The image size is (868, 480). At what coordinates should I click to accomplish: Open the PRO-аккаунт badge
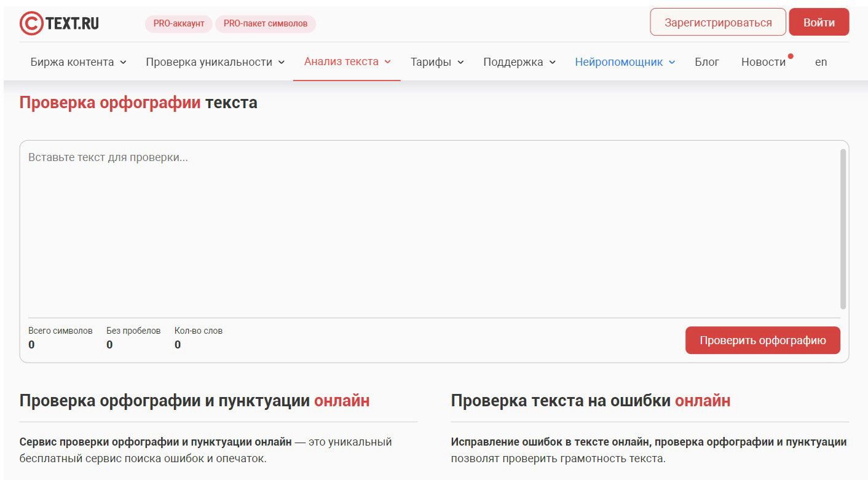click(x=179, y=24)
